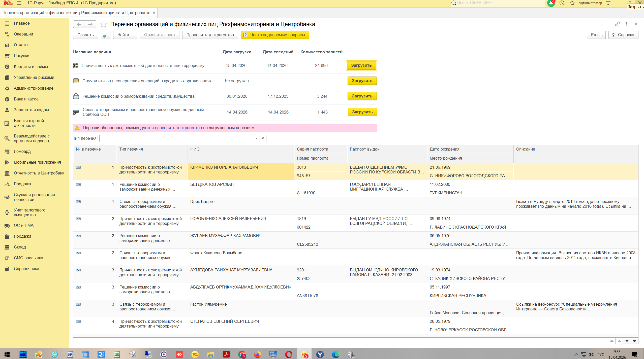
Task: Click the create-by-copying document icon
Action: pyautogui.click(x=105, y=35)
